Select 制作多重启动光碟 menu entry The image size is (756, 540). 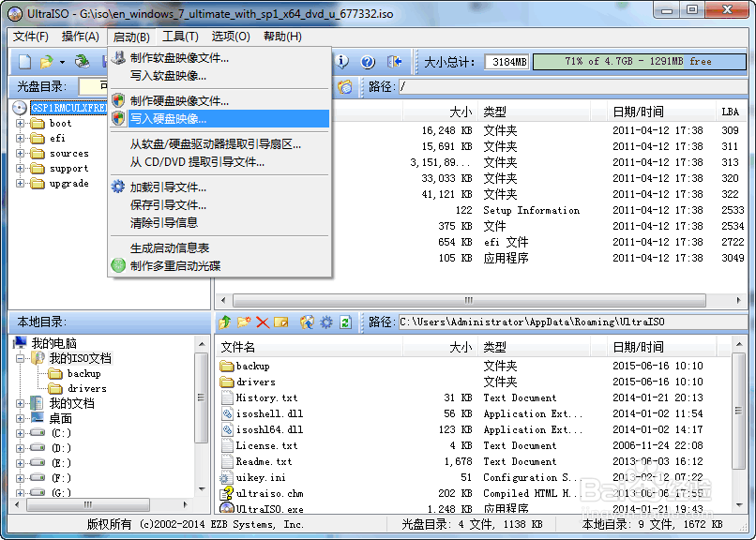click(219, 265)
